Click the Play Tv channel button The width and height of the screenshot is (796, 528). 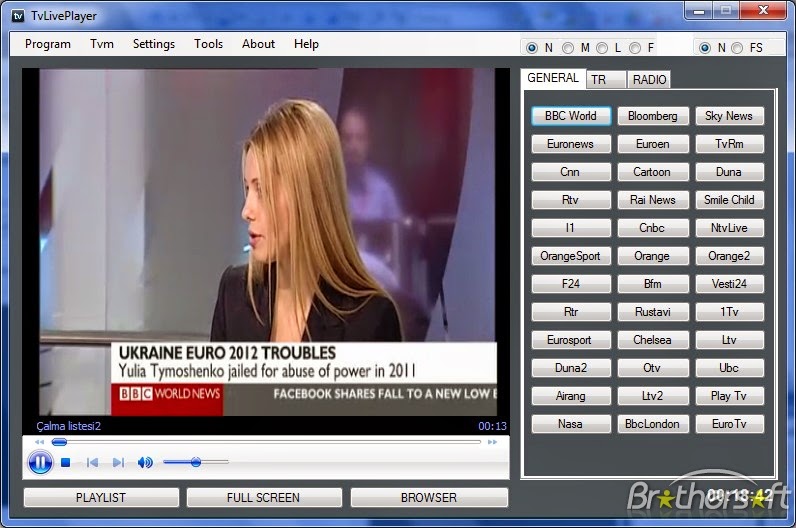pyautogui.click(x=729, y=395)
